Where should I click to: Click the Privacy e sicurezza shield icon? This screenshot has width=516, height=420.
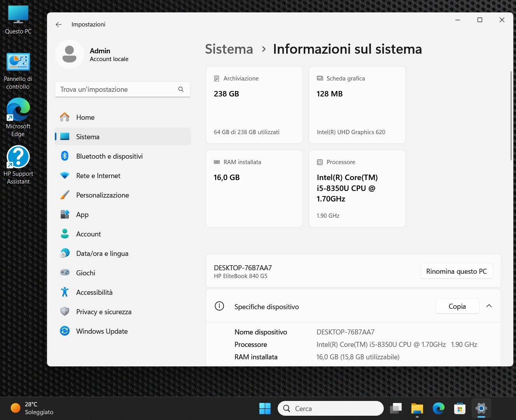click(x=65, y=311)
